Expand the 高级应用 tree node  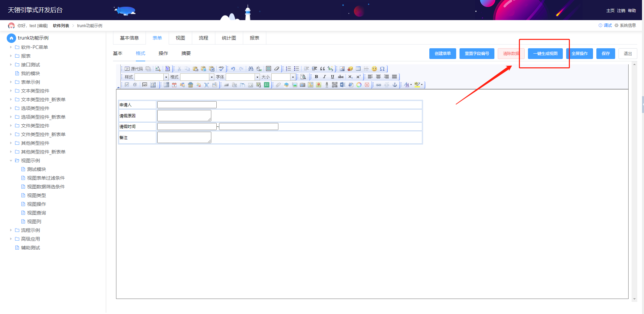tap(11, 239)
